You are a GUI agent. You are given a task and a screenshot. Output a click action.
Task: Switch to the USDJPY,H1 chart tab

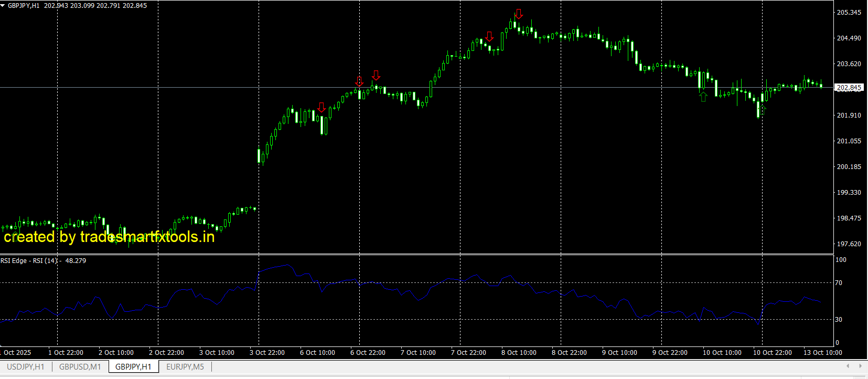(25, 367)
